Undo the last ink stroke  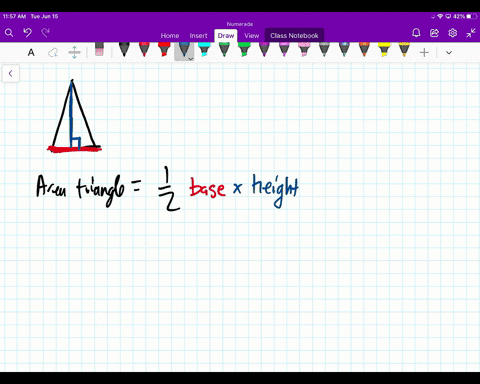click(x=27, y=32)
